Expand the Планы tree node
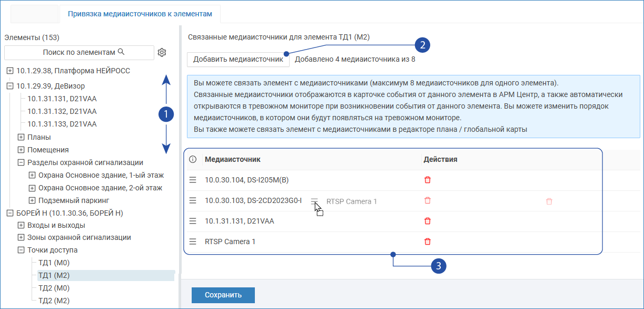The height and width of the screenshot is (309, 644). tap(21, 137)
